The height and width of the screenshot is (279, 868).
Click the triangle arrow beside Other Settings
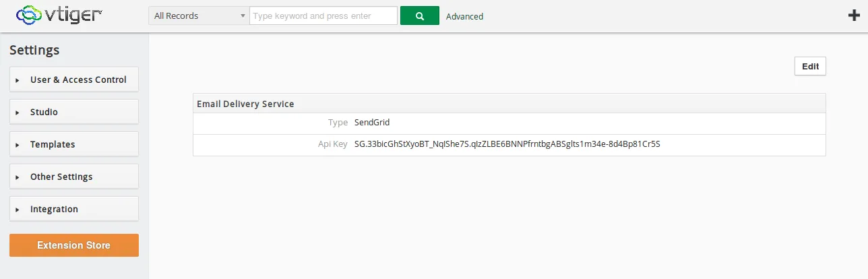click(18, 177)
